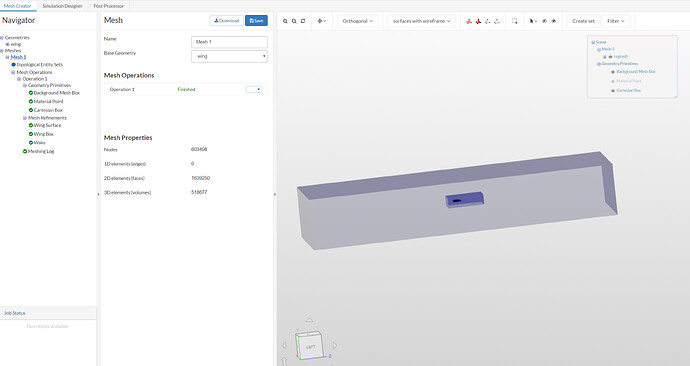This screenshot has height=366, width=690.
Task: Expand region0 node in viewer scene tree
Action: coord(605,57)
